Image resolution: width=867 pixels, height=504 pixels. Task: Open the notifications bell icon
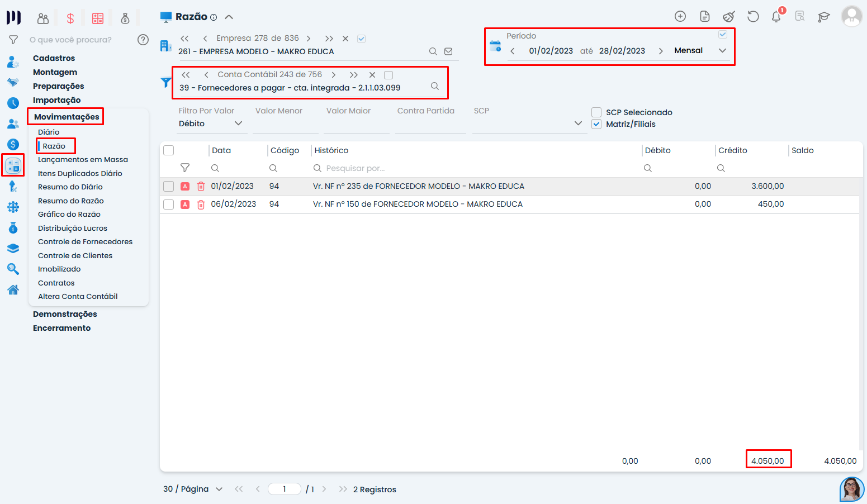[776, 16]
